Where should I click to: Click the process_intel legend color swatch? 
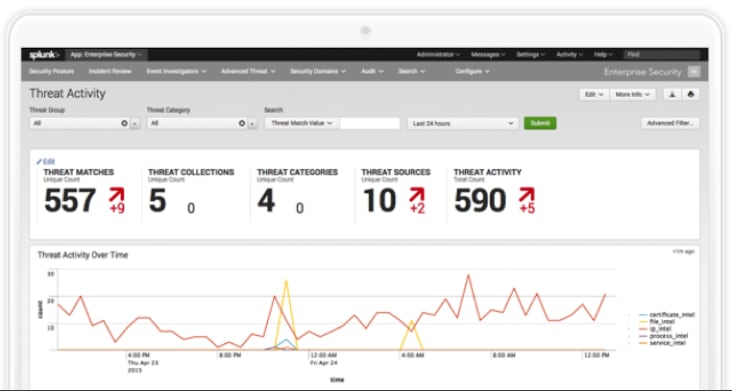[x=643, y=336]
